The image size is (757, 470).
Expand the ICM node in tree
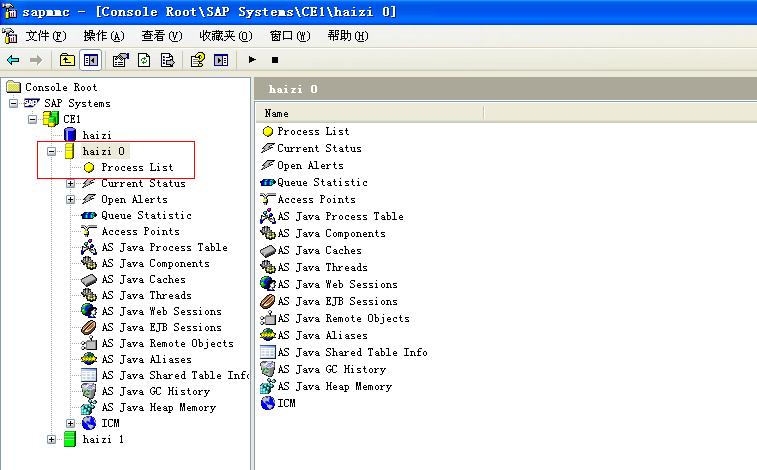(71, 423)
